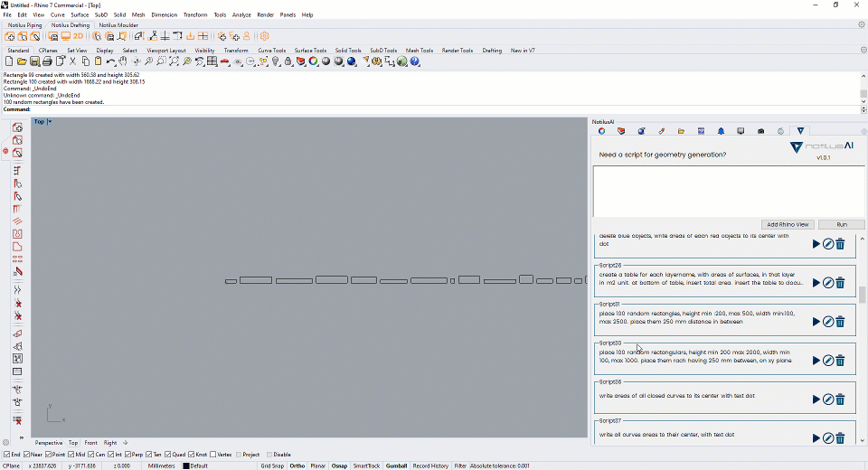Delete Script28 table script via trash icon

(x=840, y=283)
